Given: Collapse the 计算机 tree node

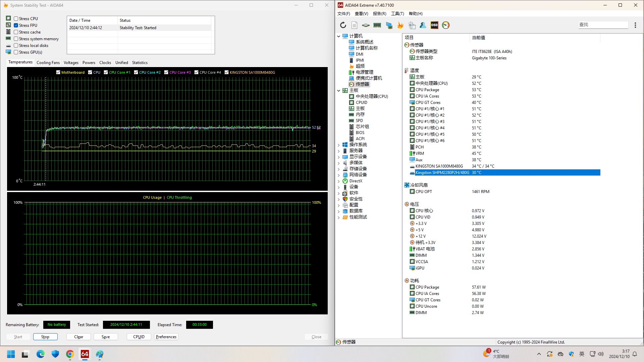Looking at the screenshot, I should [x=338, y=36].
